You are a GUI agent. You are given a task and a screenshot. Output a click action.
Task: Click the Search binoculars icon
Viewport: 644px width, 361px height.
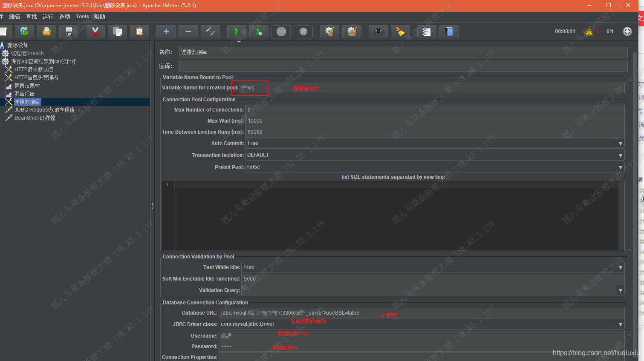(x=378, y=32)
